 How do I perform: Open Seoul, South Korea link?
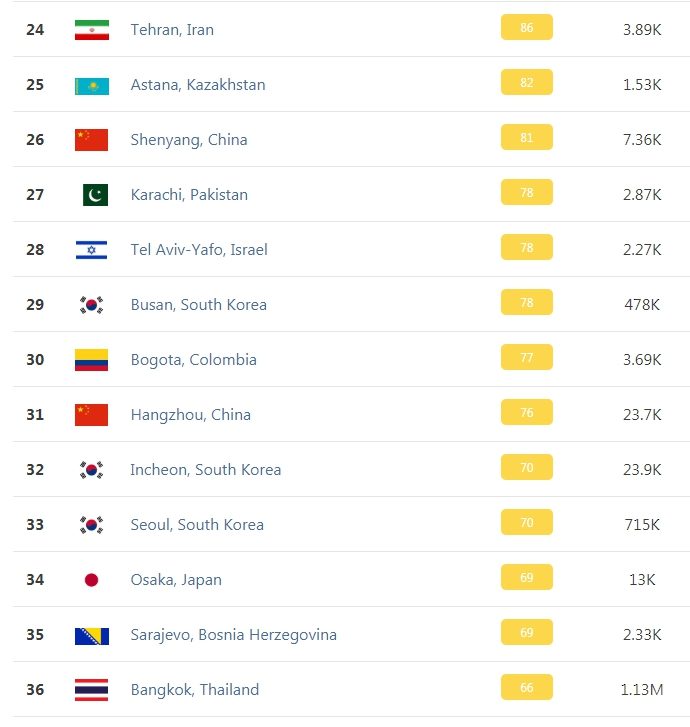197,524
